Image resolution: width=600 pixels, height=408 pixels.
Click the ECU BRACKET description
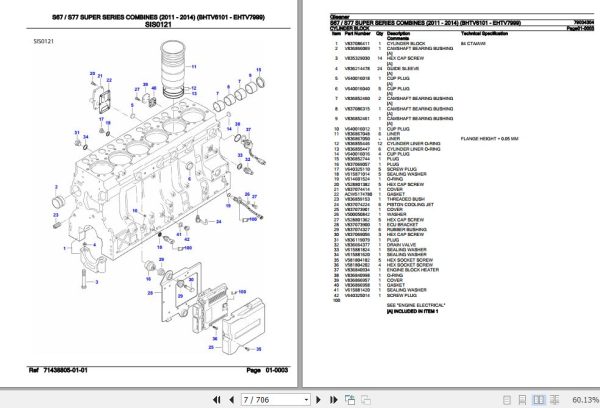click(x=402, y=225)
